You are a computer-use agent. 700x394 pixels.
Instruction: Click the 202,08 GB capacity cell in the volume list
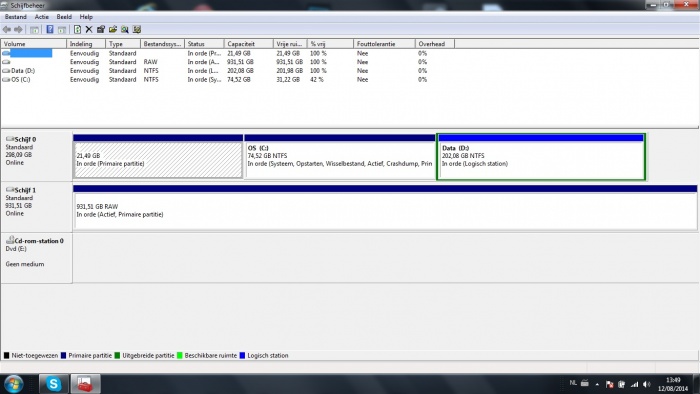tap(240, 71)
